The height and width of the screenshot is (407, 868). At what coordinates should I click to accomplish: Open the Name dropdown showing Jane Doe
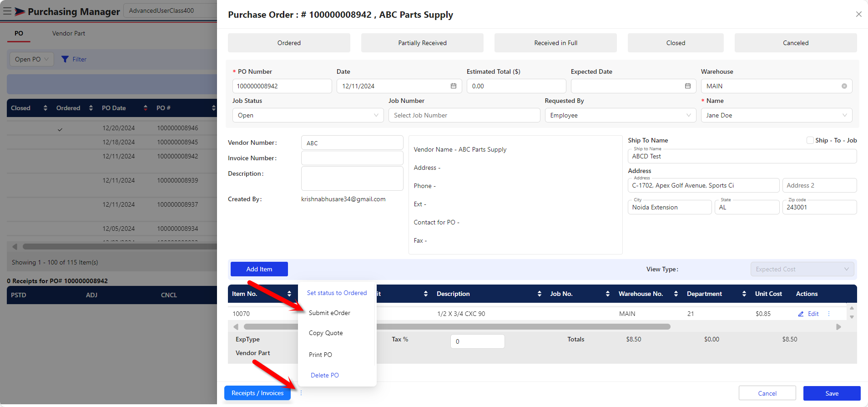[777, 115]
